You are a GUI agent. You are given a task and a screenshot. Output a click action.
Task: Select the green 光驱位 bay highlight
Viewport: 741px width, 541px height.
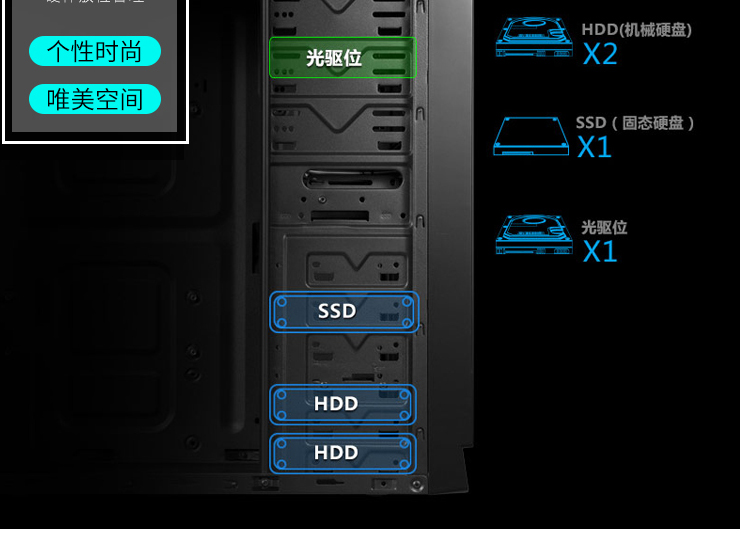(343, 58)
